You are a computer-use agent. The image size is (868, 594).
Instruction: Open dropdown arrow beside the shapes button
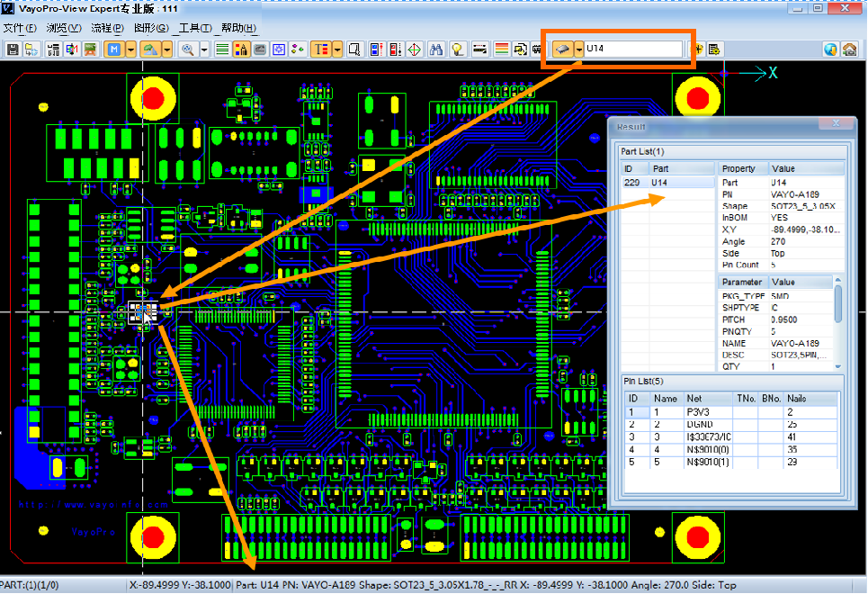pyautogui.click(x=166, y=49)
